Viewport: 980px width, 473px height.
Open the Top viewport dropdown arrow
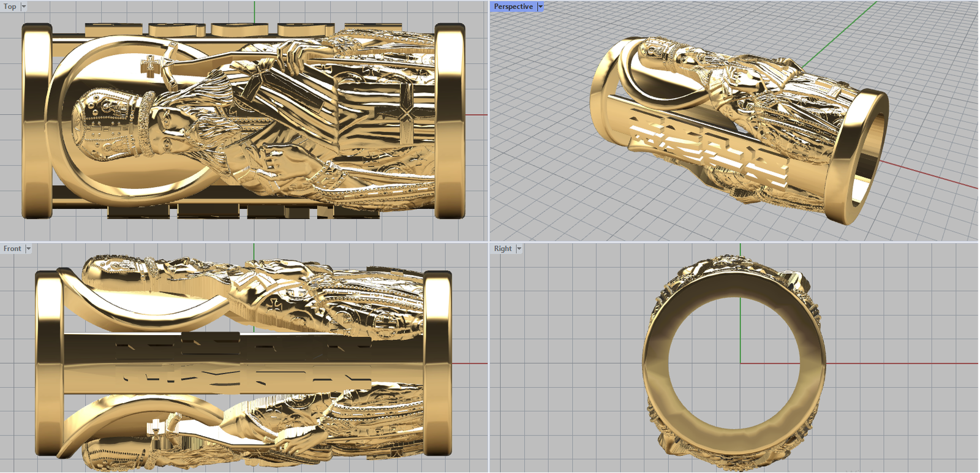24,6
